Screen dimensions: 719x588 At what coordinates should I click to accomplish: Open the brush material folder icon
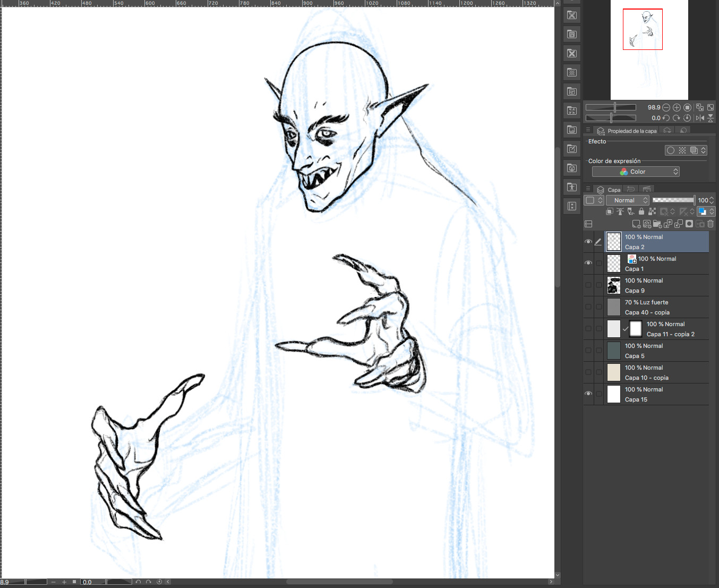(572, 149)
